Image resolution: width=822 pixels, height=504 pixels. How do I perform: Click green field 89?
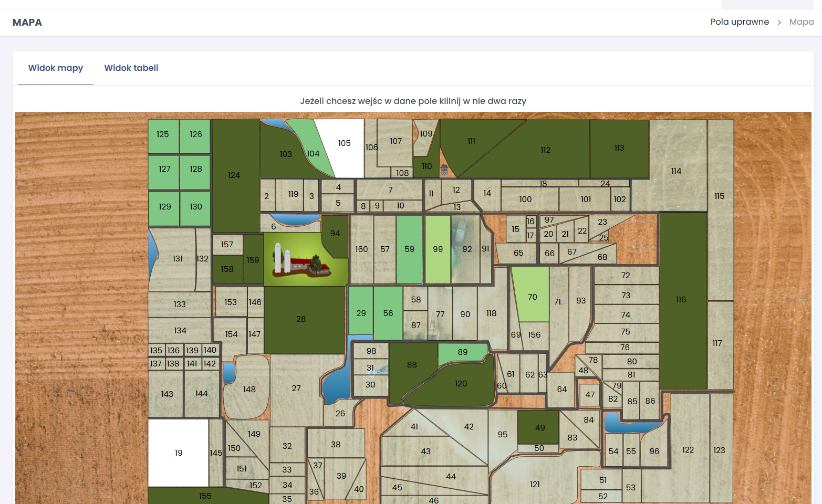coord(462,352)
